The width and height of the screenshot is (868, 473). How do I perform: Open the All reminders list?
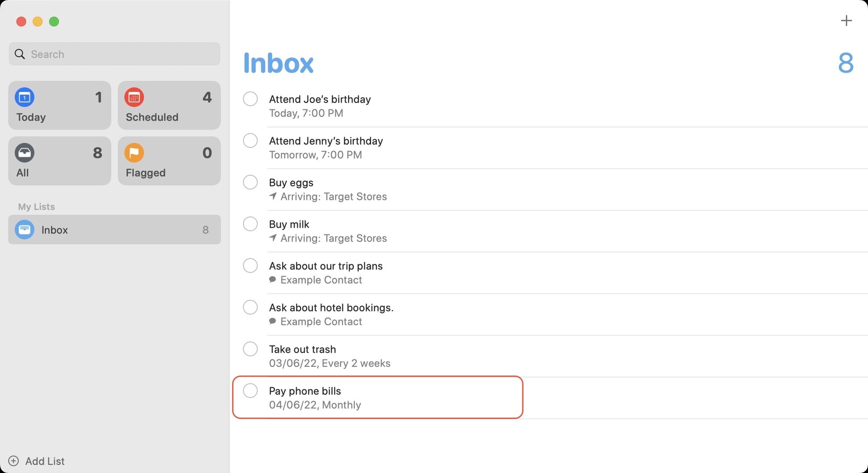pyautogui.click(x=59, y=160)
